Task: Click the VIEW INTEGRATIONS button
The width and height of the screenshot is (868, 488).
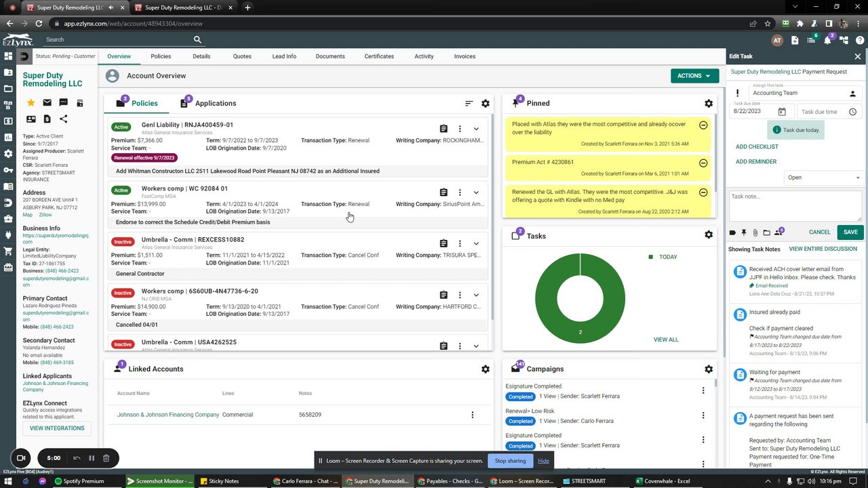Action: [x=57, y=428]
